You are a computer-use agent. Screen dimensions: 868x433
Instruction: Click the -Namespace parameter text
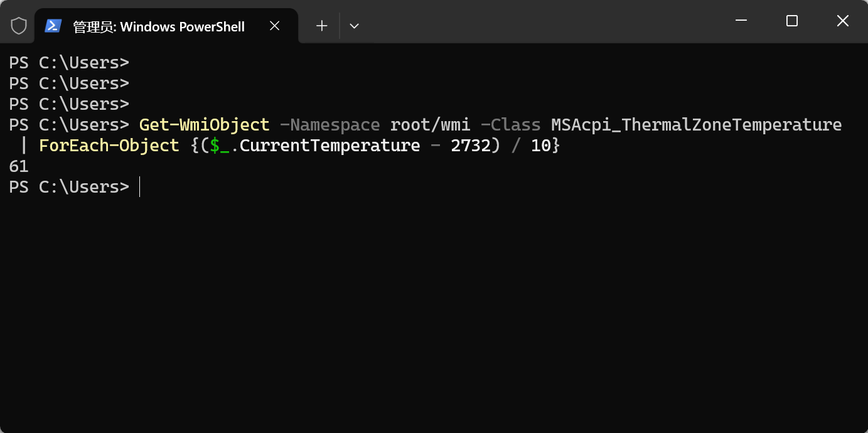pos(330,125)
